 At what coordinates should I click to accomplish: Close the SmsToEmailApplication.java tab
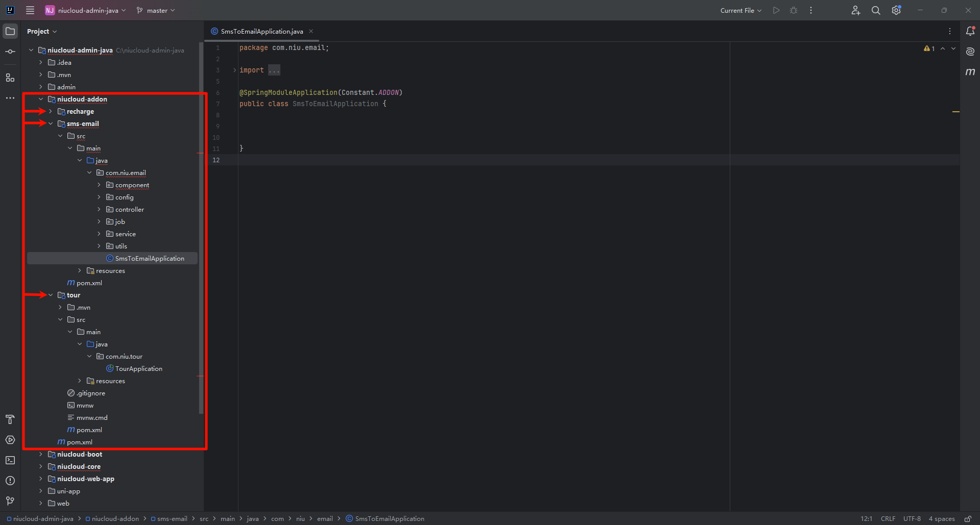tap(310, 31)
